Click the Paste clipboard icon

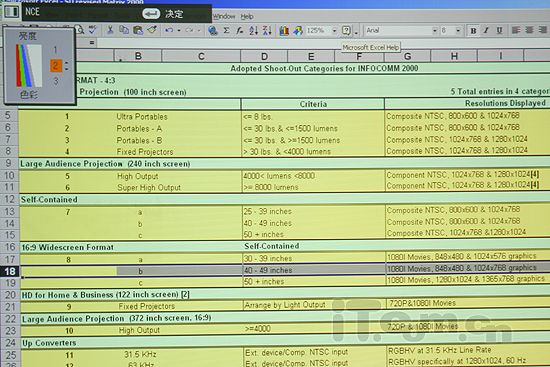click(x=138, y=31)
